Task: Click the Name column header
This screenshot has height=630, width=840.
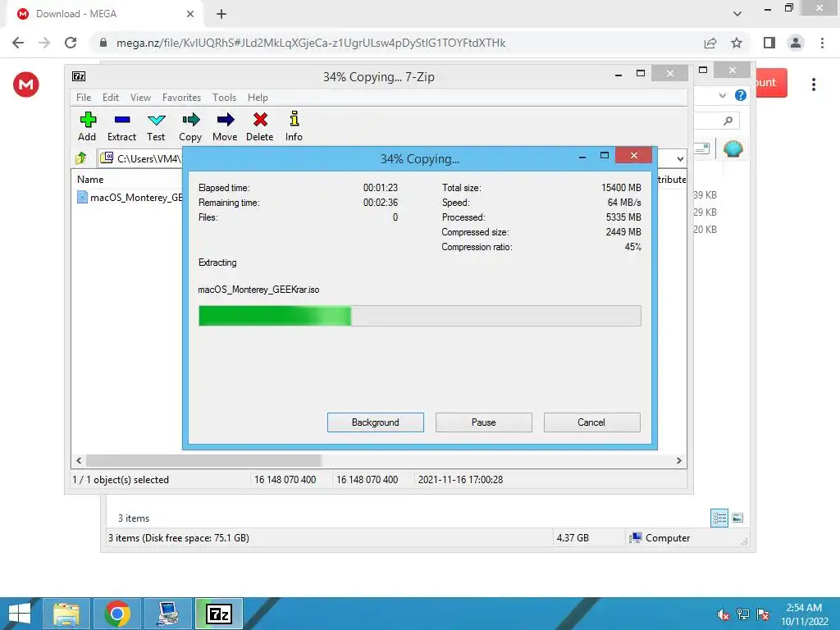Action: [90, 180]
